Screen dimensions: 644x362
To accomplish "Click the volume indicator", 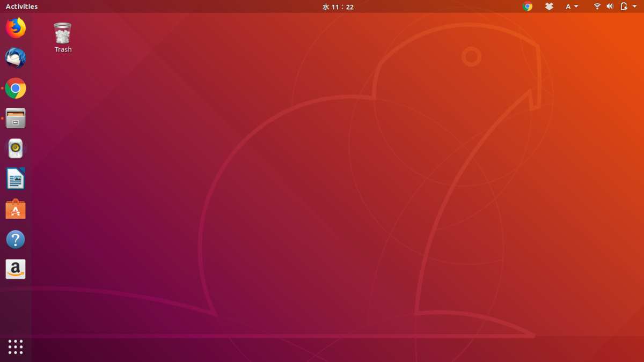I will [609, 6].
